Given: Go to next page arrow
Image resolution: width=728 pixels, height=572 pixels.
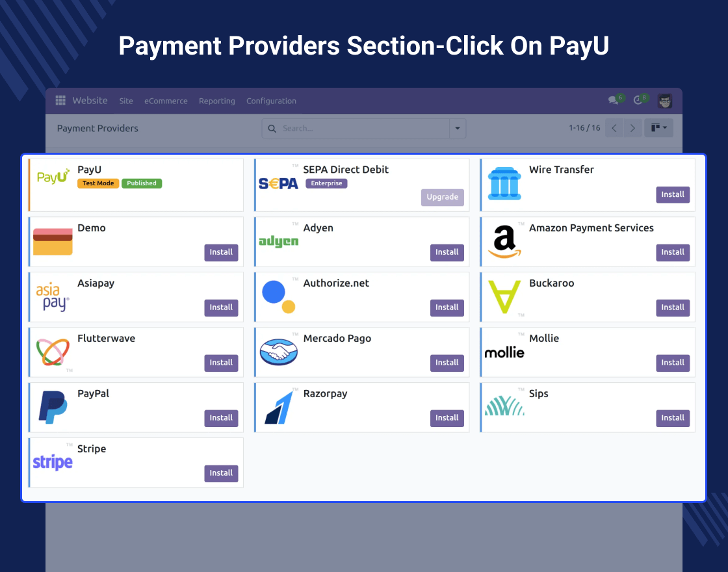Looking at the screenshot, I should pyautogui.click(x=632, y=128).
